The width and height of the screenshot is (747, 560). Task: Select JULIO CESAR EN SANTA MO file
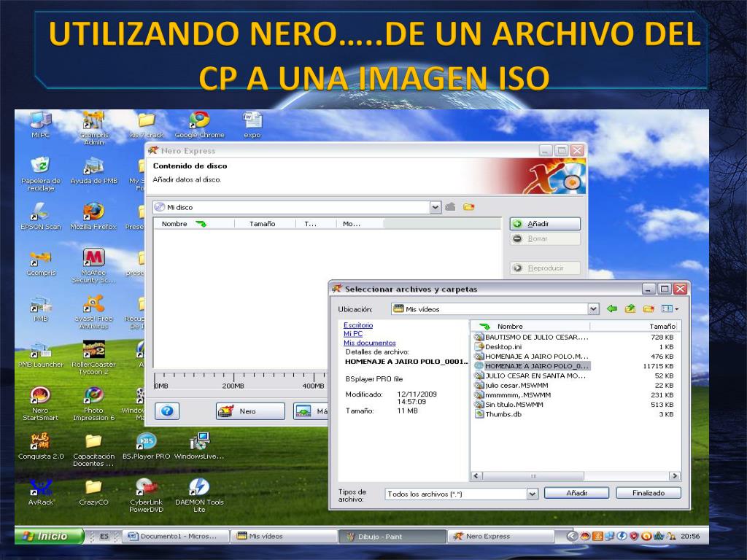574,376
